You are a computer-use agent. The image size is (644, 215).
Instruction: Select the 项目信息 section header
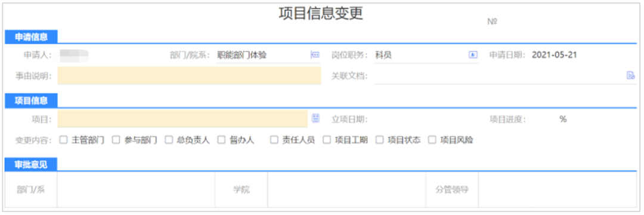click(x=31, y=100)
